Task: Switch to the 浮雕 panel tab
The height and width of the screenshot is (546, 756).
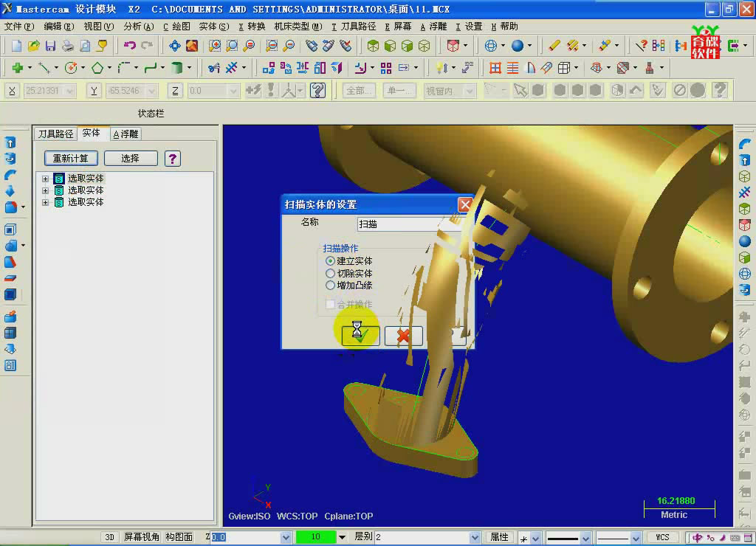Action: [126, 134]
